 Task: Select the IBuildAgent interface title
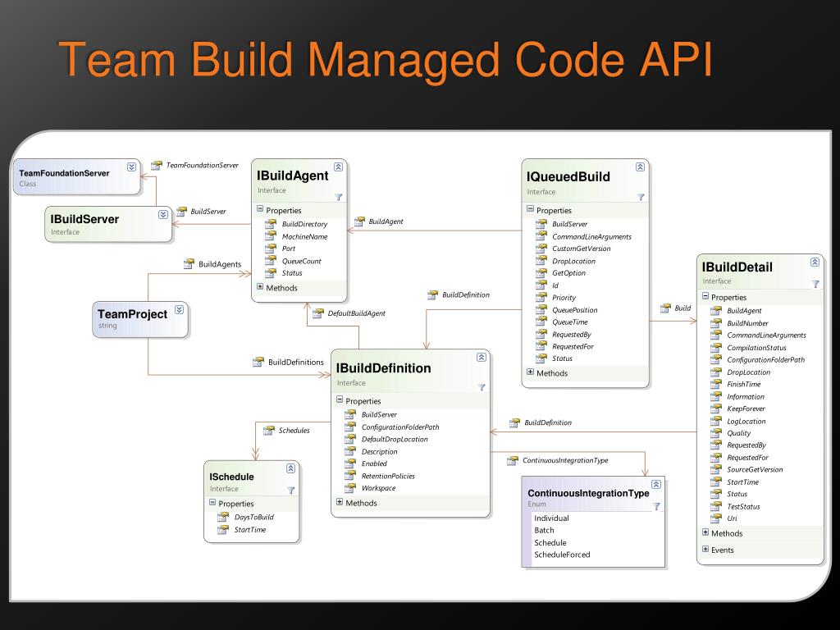coord(293,176)
